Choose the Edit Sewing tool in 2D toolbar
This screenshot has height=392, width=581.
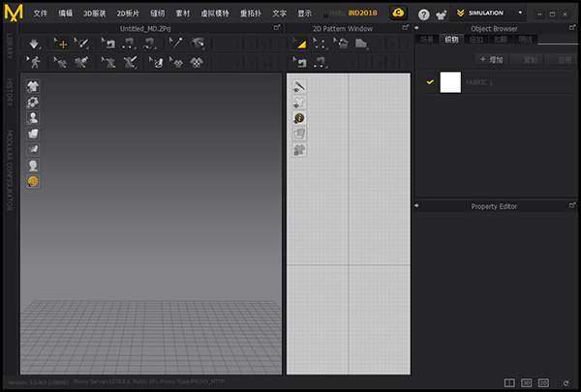click(x=300, y=62)
